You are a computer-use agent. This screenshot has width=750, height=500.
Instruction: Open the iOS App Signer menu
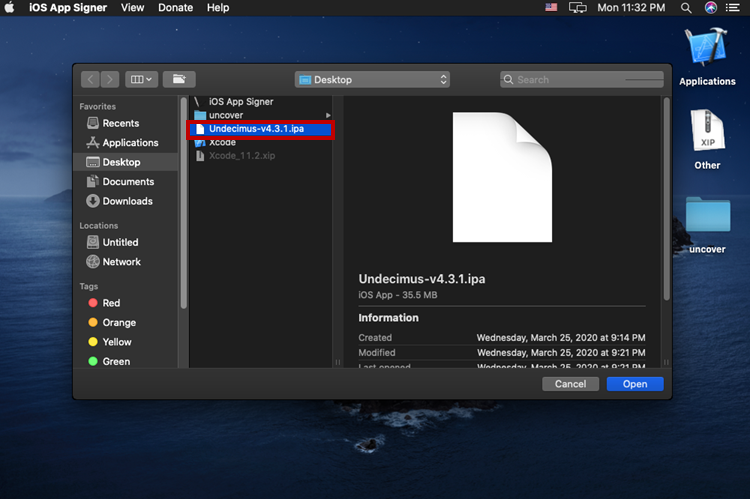[x=68, y=8]
